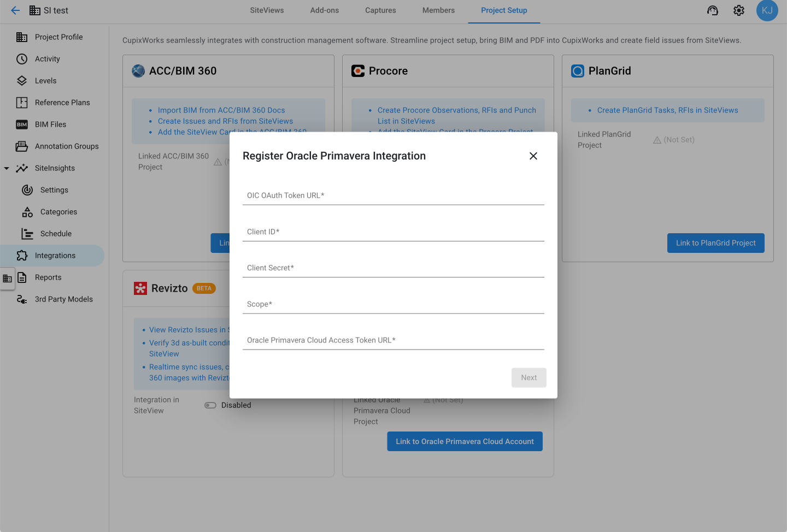Click the PlanGrid Not Set warning icon
This screenshot has width=787, height=532.
click(657, 140)
